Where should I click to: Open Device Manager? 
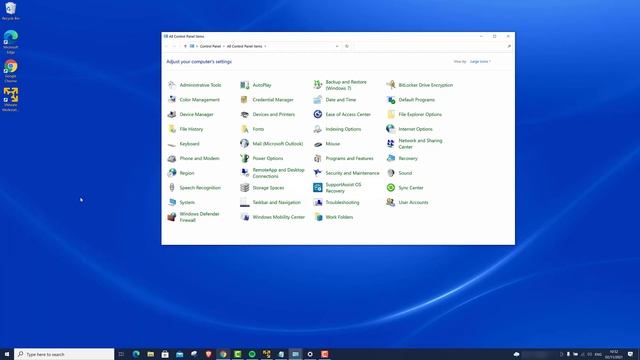pos(191,114)
